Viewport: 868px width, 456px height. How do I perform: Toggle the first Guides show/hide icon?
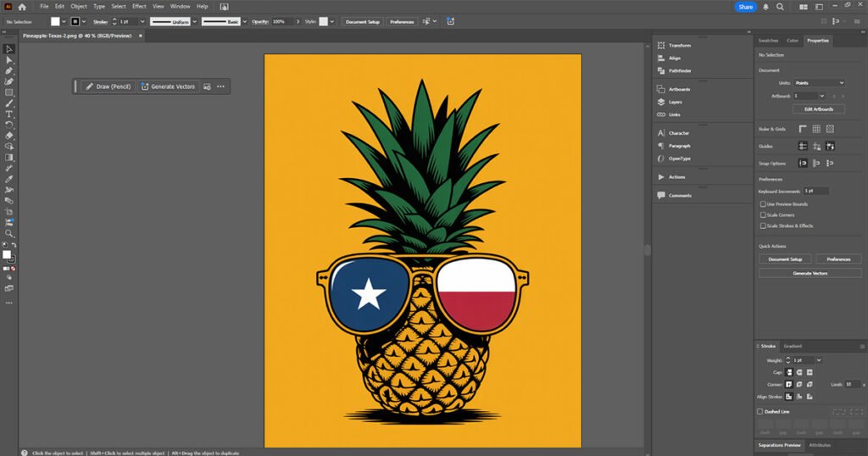tap(803, 146)
